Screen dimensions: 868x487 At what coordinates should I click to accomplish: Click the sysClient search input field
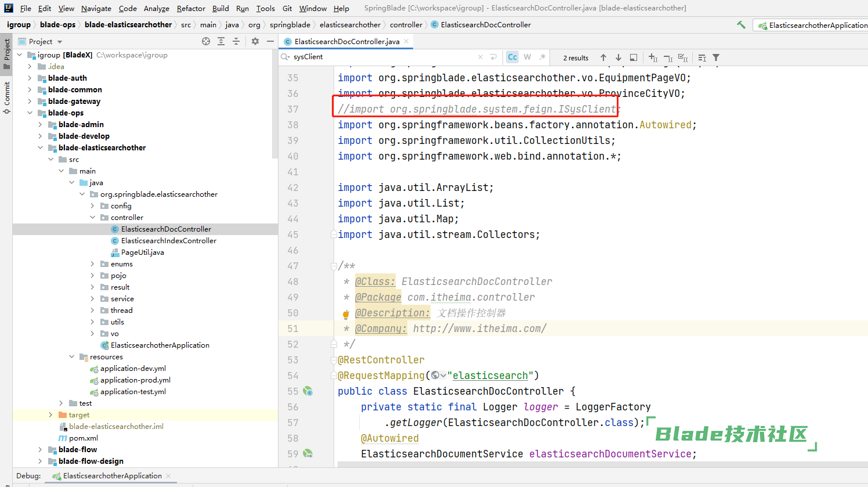[x=383, y=57]
